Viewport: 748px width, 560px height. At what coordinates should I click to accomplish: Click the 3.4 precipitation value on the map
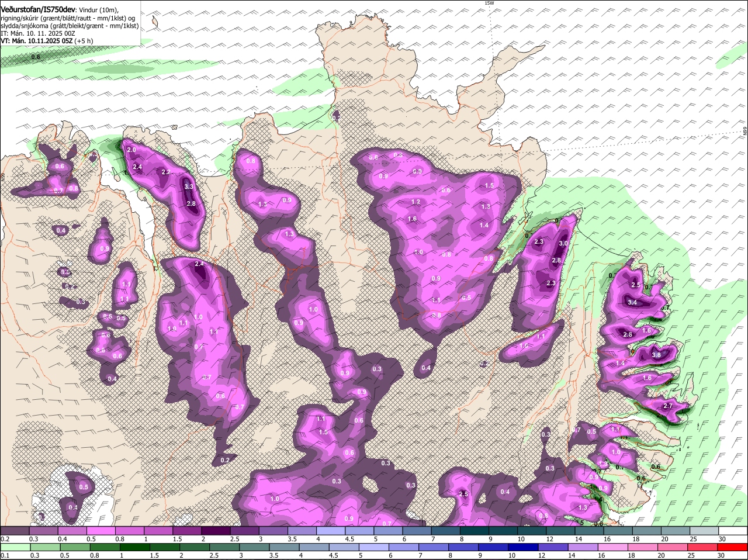[x=632, y=302]
